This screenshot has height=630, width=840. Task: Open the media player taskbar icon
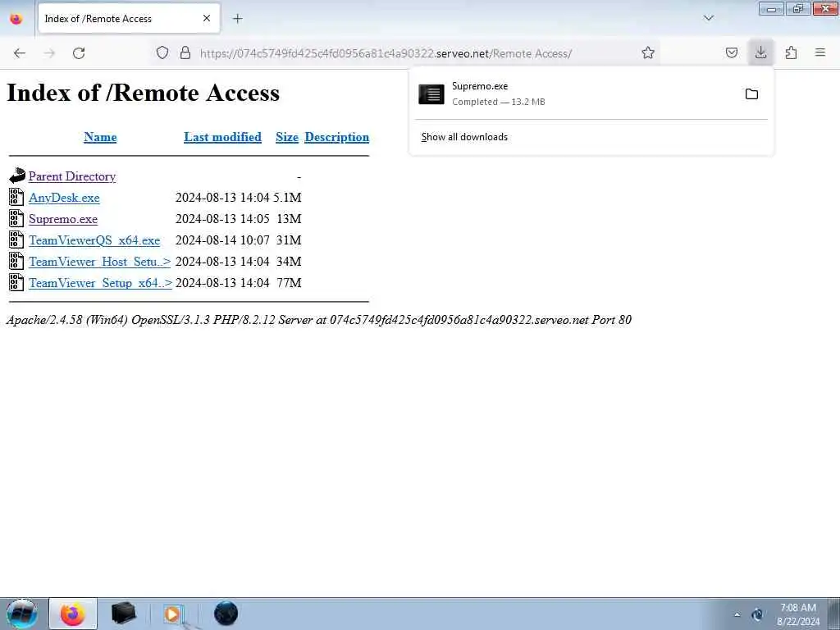click(174, 614)
